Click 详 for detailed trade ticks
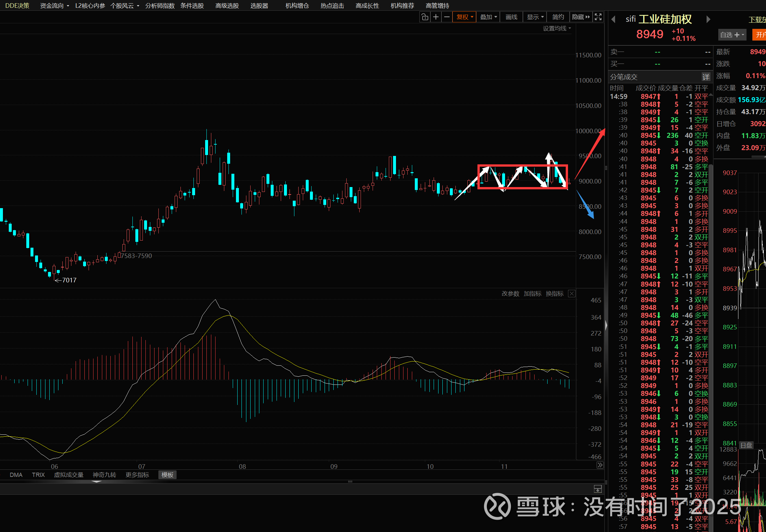Image resolution: width=766 pixels, height=532 pixels. [x=706, y=77]
